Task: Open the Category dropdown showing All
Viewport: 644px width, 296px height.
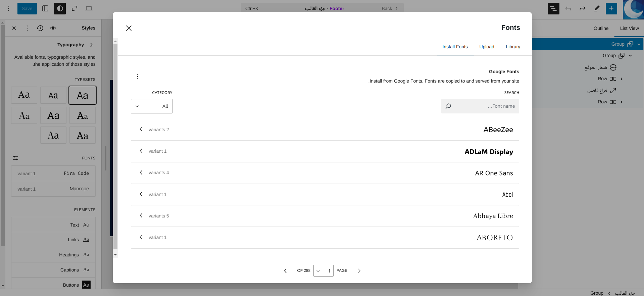Action: 152,106
